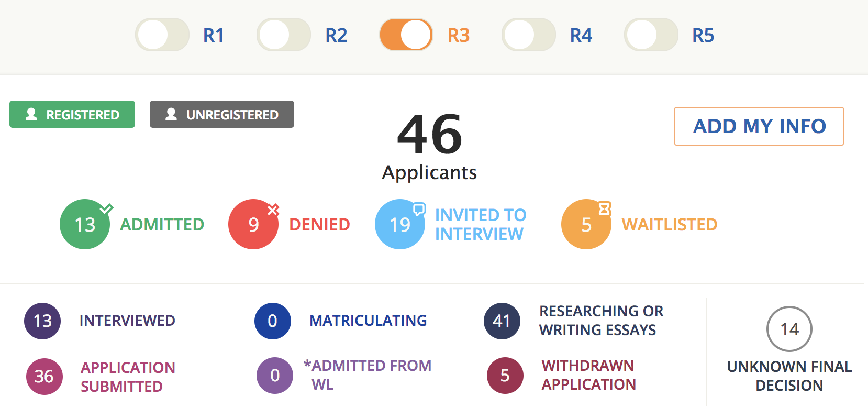Click the Matriculating count circle

click(x=273, y=321)
